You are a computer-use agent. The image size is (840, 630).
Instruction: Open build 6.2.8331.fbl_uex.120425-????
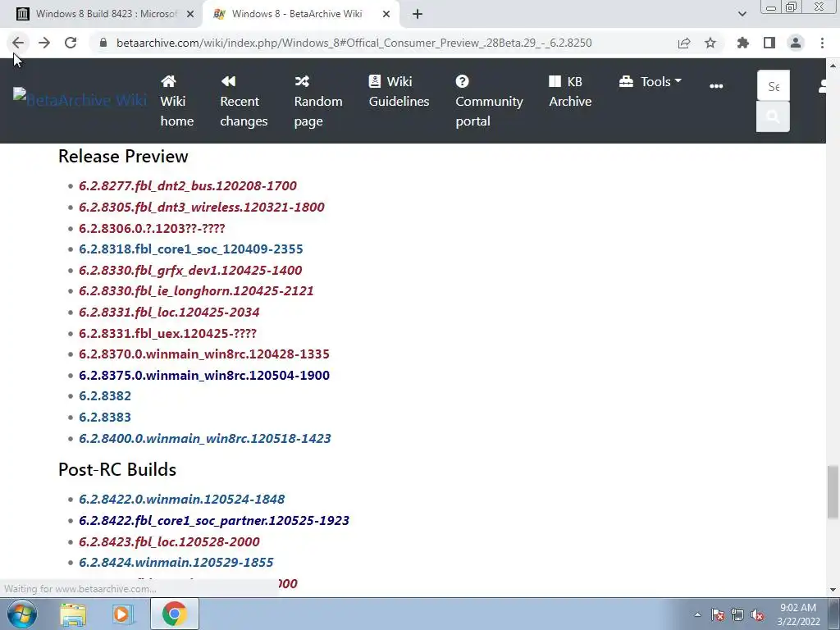point(167,333)
